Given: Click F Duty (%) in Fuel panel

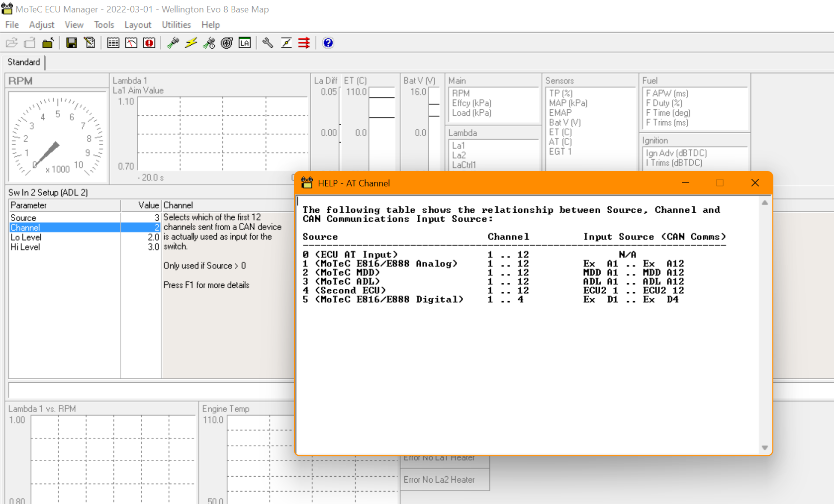Looking at the screenshot, I should tap(664, 103).
